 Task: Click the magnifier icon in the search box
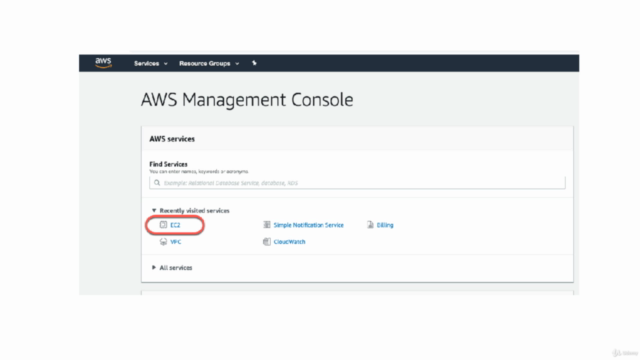157,183
